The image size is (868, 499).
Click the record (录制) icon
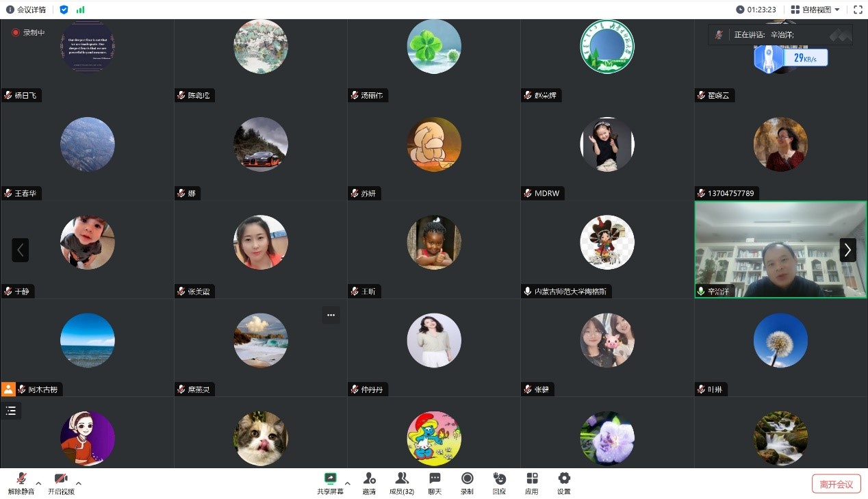coord(467,478)
